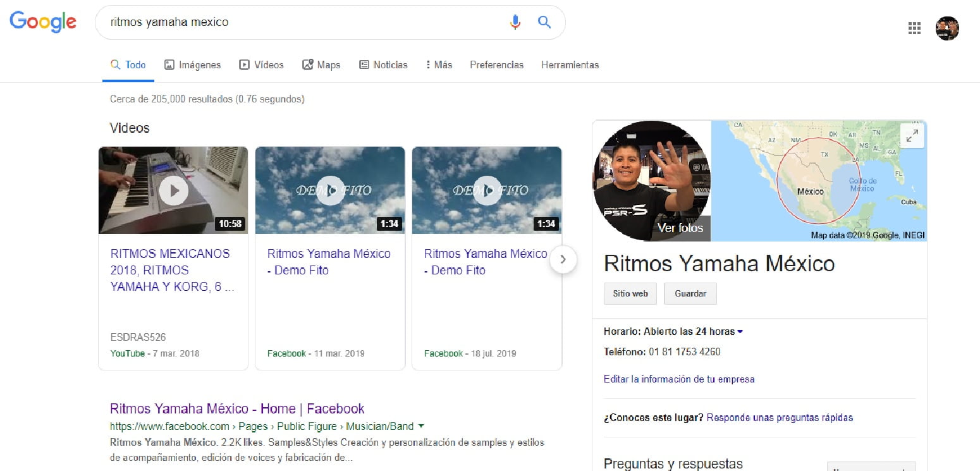Open Demo Fito title link dated 11 mar. 2019

(329, 262)
